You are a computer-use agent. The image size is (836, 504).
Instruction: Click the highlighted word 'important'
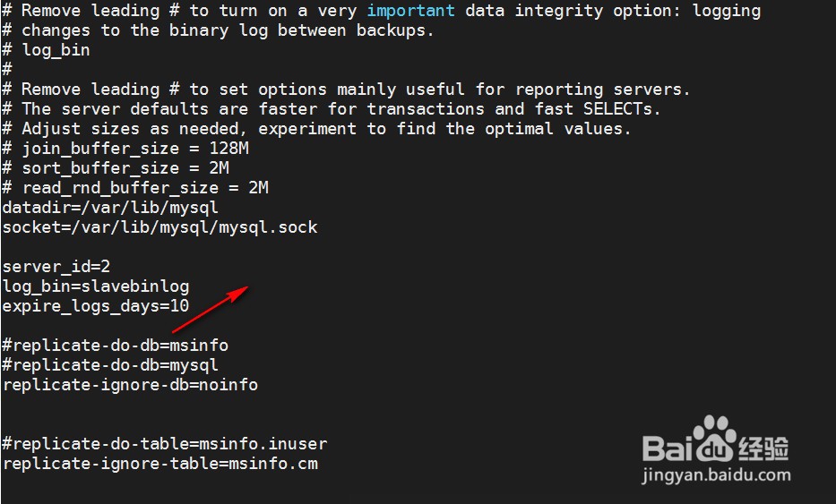(410, 11)
